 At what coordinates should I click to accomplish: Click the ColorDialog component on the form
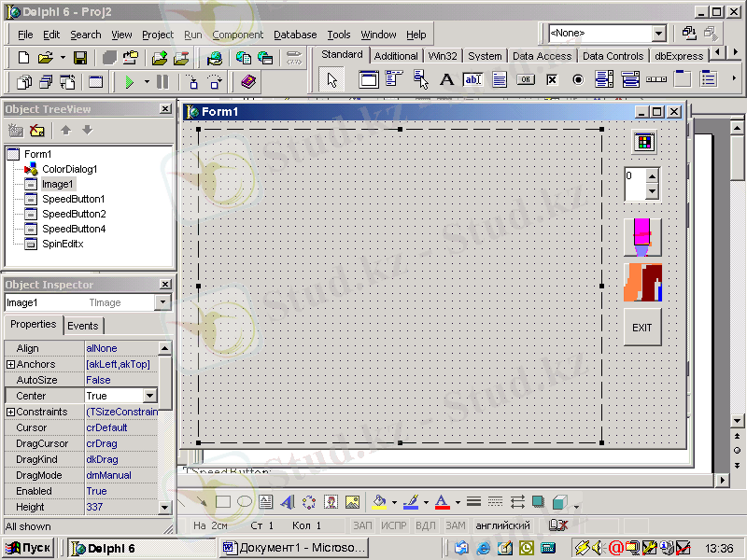[643, 142]
